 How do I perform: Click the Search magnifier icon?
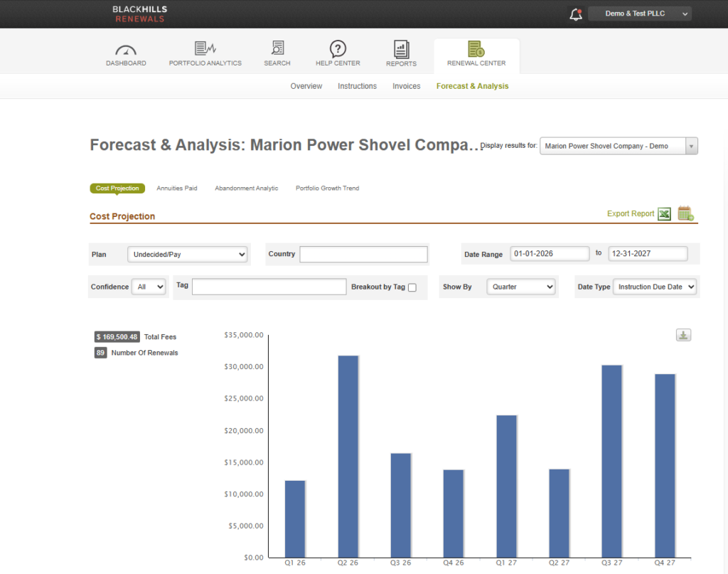pos(277,48)
